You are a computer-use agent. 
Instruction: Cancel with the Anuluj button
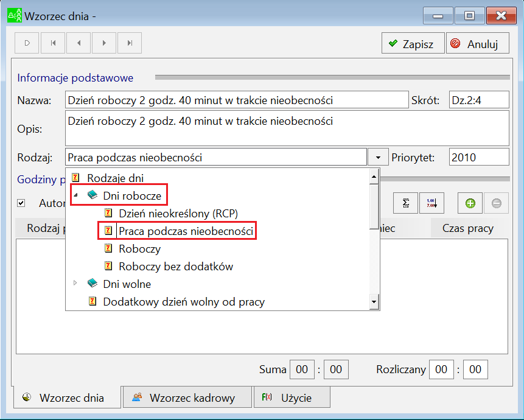[478, 43]
